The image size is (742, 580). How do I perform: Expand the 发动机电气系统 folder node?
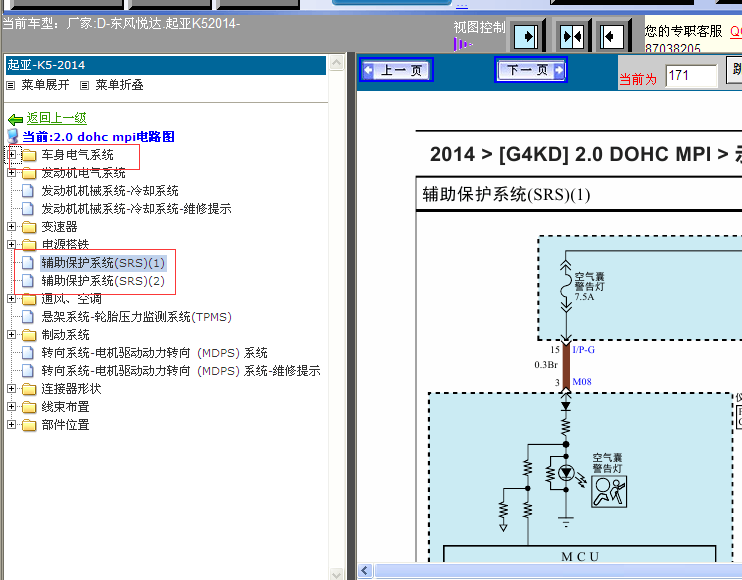click(x=12, y=173)
